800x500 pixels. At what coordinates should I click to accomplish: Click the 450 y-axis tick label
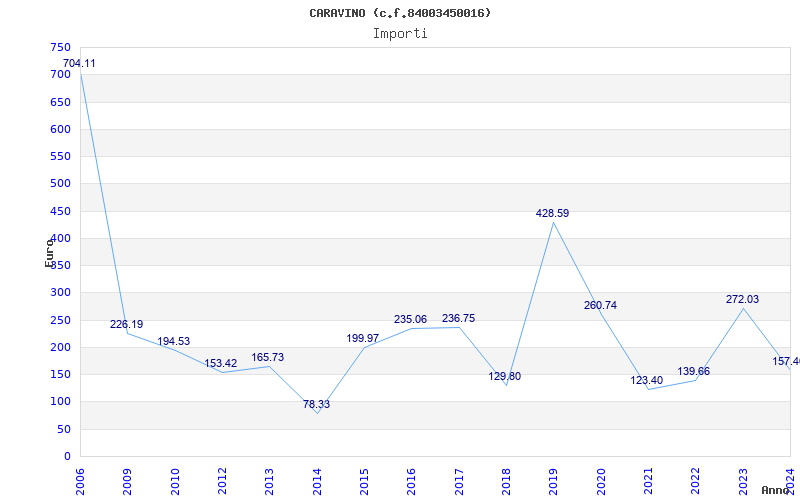[60, 211]
